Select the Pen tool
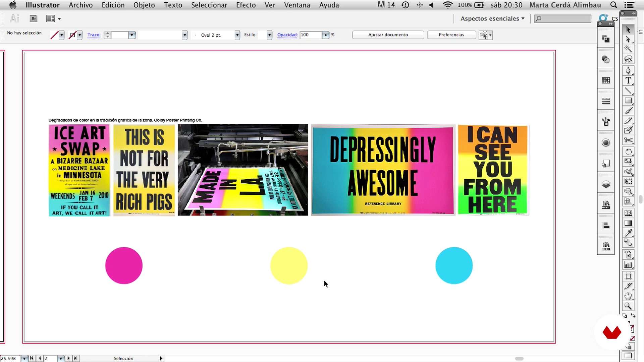Screen dimensions: 644x362 coord(628,71)
